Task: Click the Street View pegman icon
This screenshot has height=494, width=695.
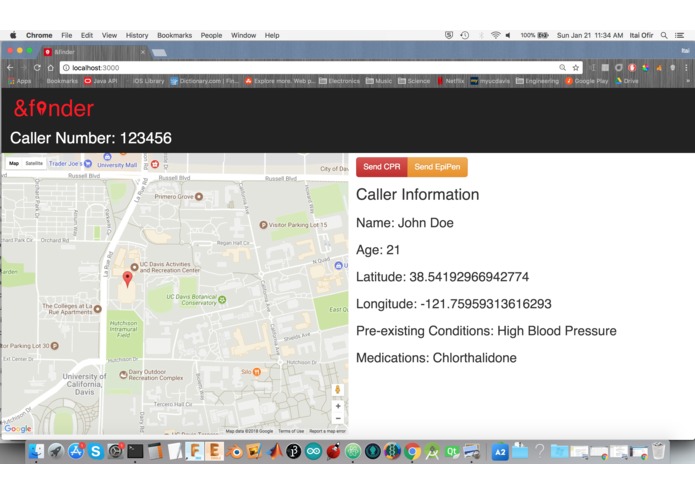Action: click(338, 389)
